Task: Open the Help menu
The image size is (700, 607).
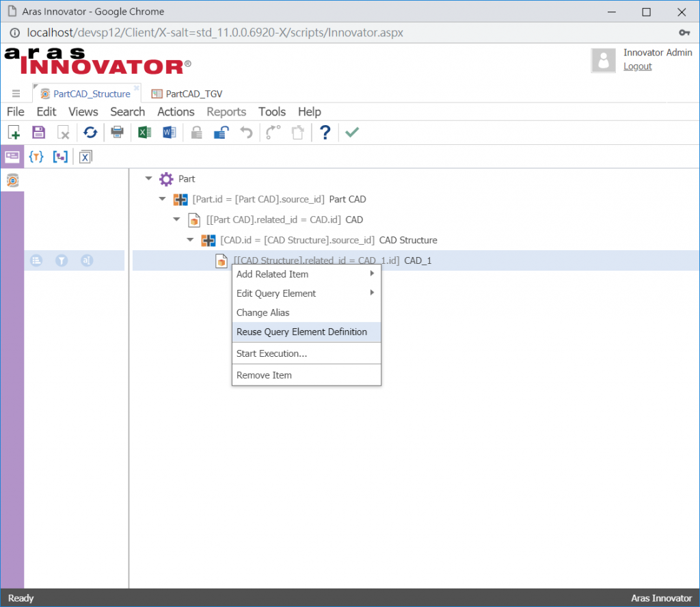Action: [310, 111]
